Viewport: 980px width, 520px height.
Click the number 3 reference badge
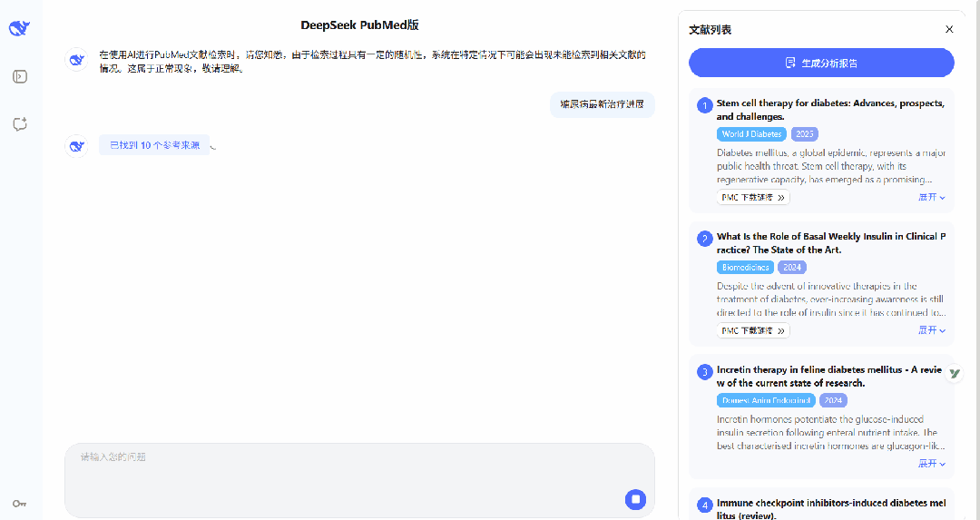coord(704,372)
